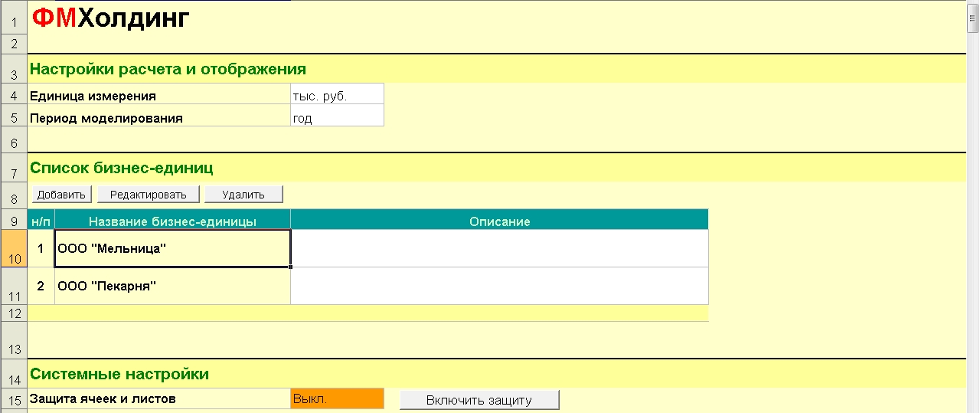Select row 1 via its row header

14,18
